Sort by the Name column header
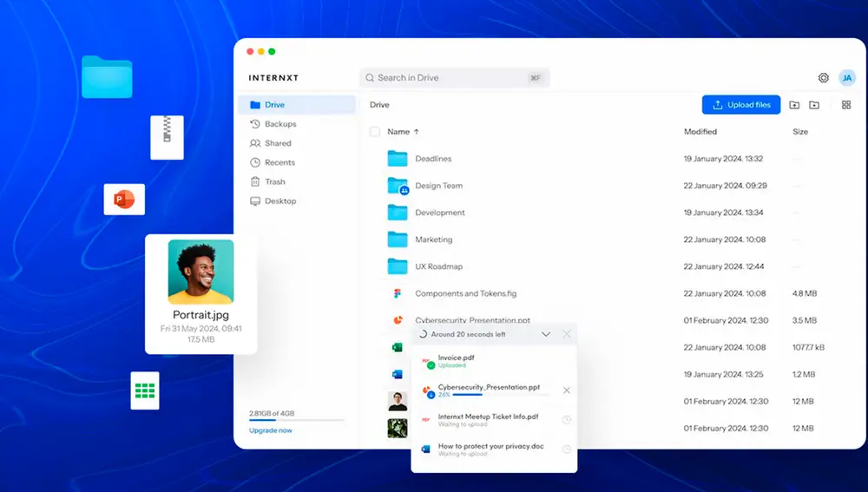Image resolution: width=868 pixels, height=492 pixels. click(x=403, y=132)
